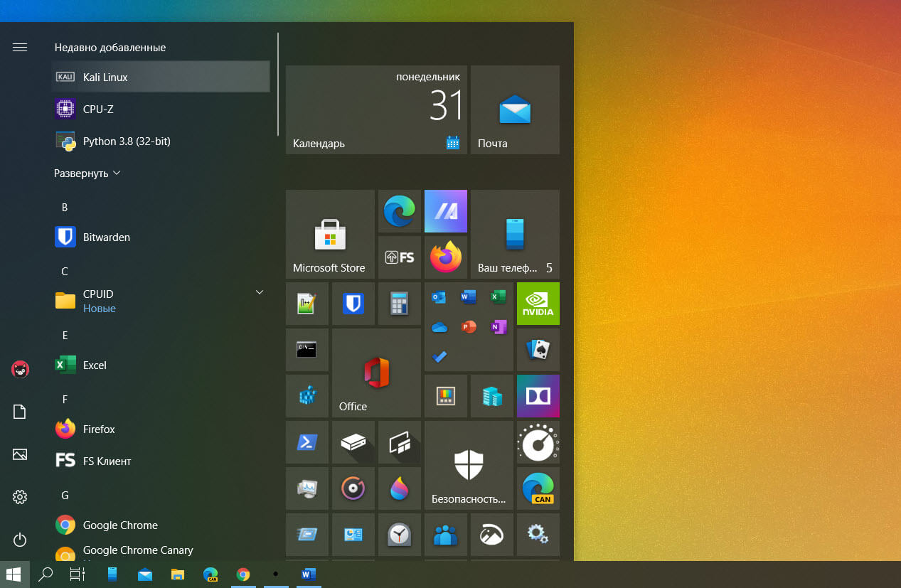This screenshot has width=901, height=588.
Task: Open the large Office tile
Action: point(376,373)
